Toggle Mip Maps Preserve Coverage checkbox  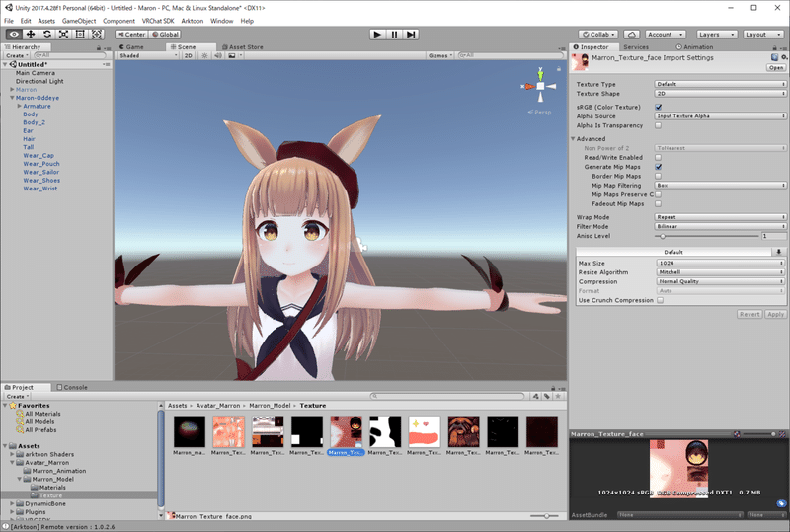click(x=658, y=194)
